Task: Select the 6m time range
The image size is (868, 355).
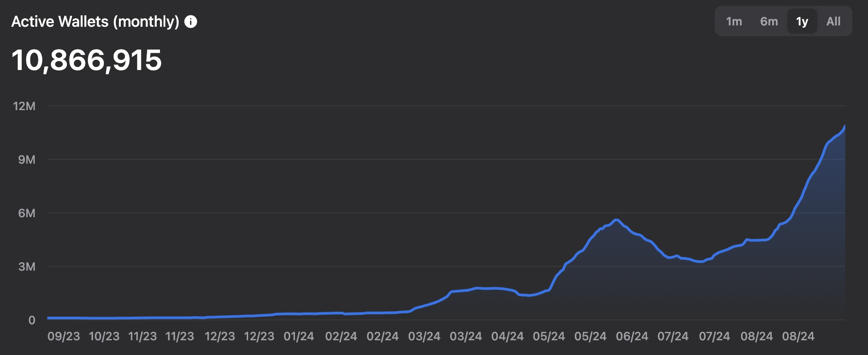Action: (x=769, y=21)
